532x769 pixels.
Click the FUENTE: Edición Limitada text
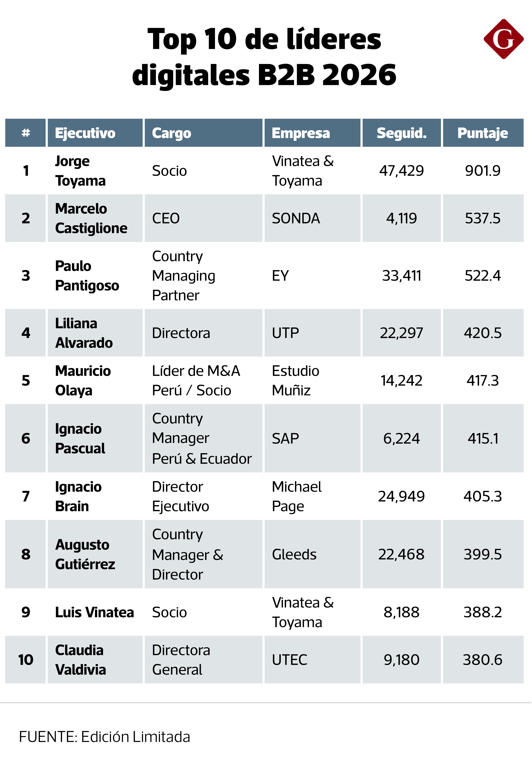(x=104, y=737)
